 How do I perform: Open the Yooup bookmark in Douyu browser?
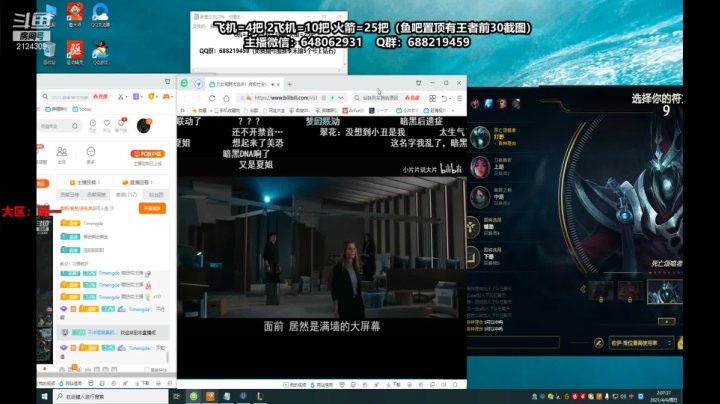tap(83, 109)
